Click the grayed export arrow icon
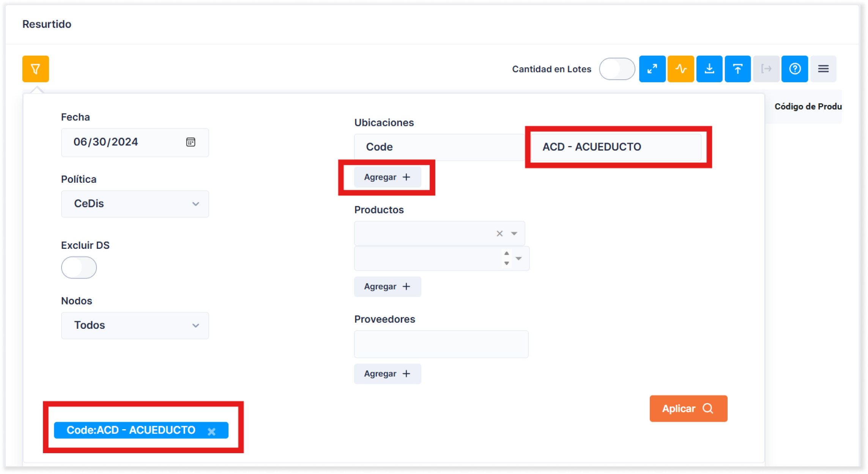This screenshot has width=868, height=474. pyautogui.click(x=766, y=69)
